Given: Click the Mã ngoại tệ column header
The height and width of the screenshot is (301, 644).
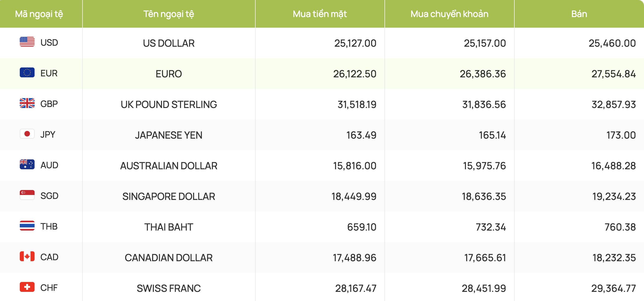Looking at the screenshot, I should click(39, 14).
